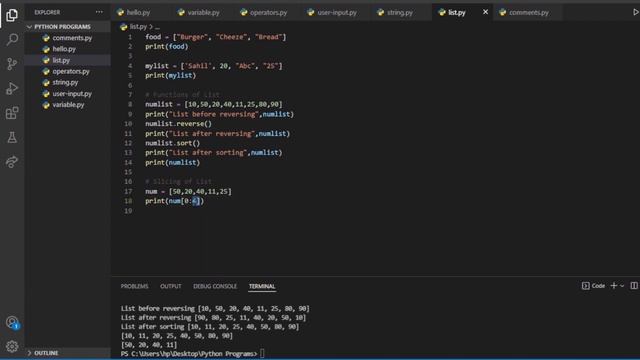Click line number 8 in gutter
The width and height of the screenshot is (640, 360).
[x=130, y=104]
